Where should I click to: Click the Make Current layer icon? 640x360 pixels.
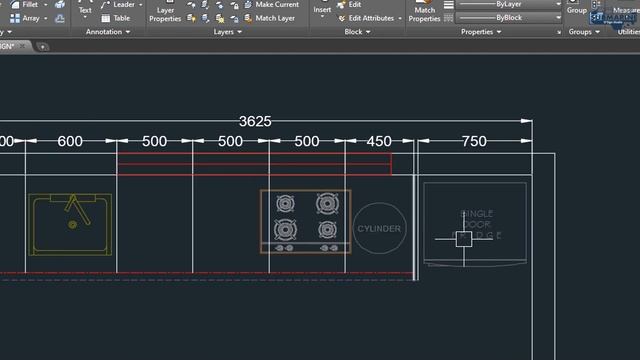point(248,4)
